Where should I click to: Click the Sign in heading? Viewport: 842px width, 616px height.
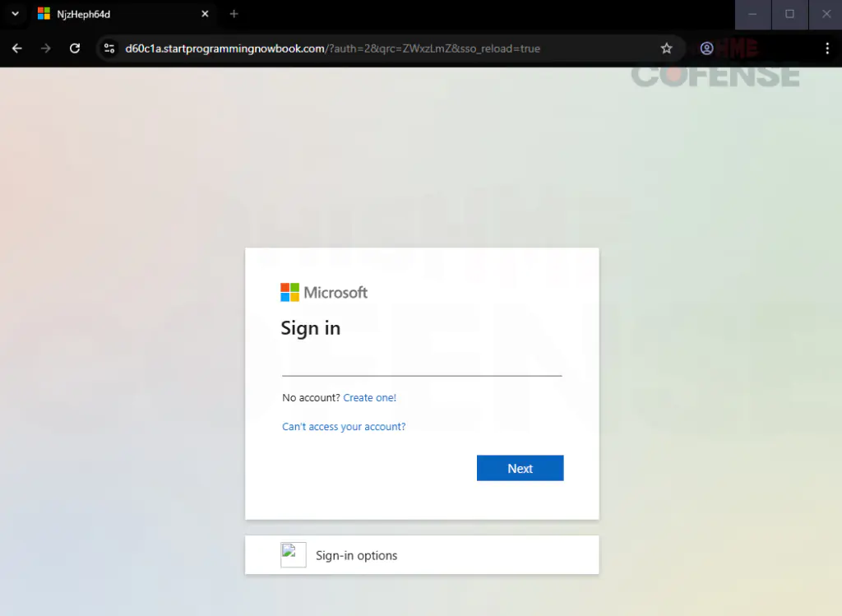tap(311, 327)
